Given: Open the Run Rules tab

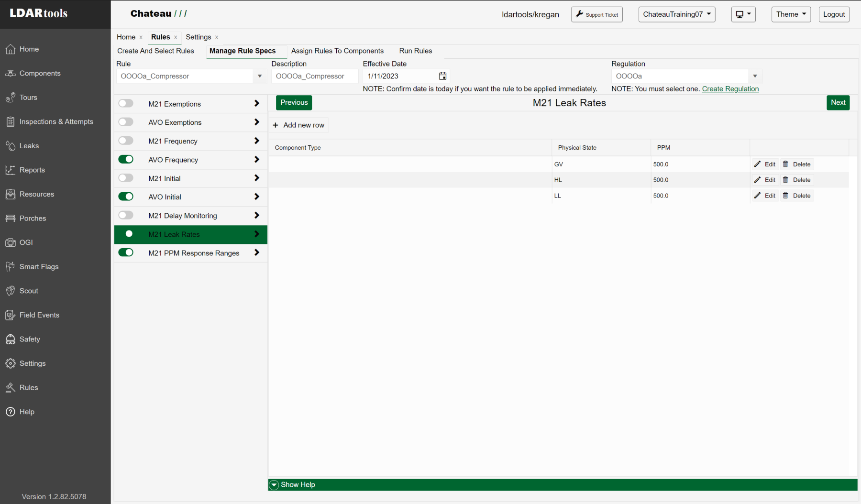Looking at the screenshot, I should (415, 51).
